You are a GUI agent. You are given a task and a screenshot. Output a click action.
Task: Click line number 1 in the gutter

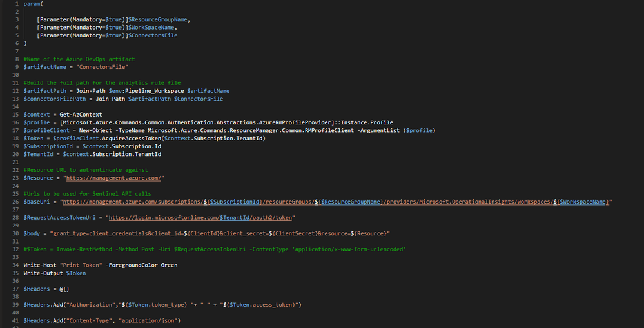coord(17,4)
